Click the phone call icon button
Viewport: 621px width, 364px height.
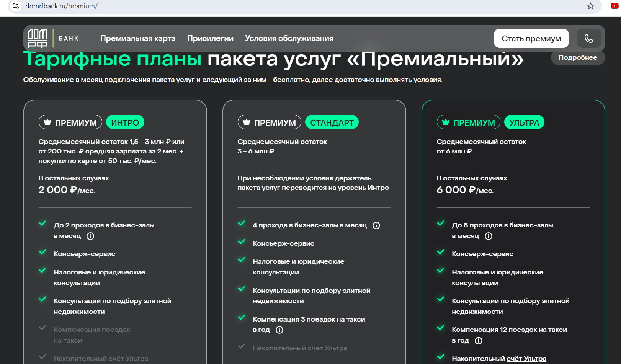[x=589, y=38]
